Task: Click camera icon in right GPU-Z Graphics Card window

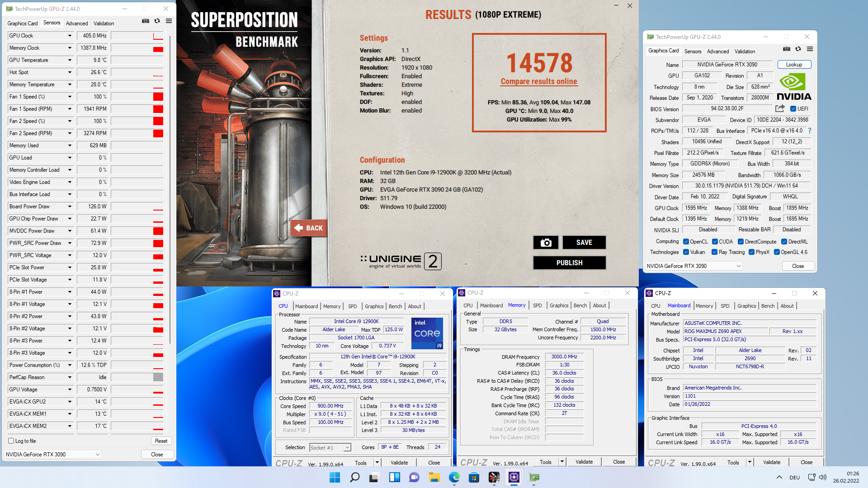Action: click(787, 49)
